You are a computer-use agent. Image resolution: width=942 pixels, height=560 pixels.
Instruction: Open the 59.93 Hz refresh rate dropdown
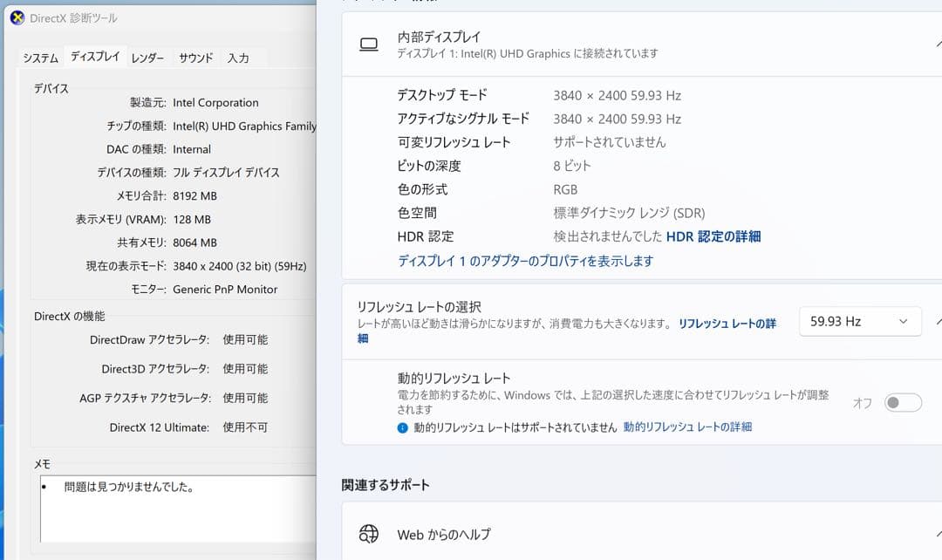[x=859, y=321]
